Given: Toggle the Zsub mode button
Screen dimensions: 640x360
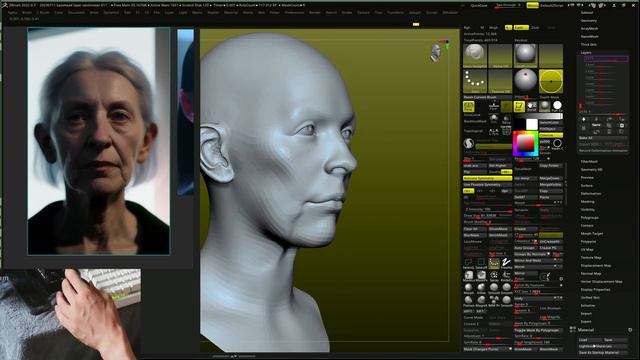Looking at the screenshot, I should click(535, 27).
